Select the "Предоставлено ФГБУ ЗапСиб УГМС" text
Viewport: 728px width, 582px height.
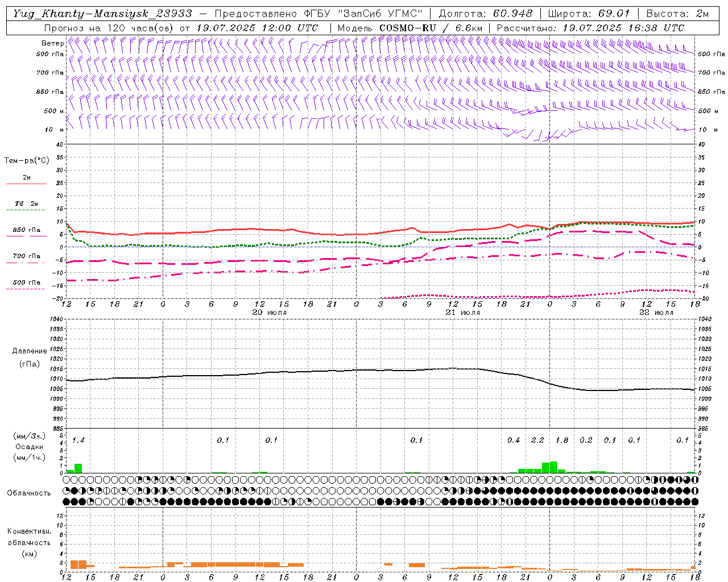click(x=318, y=14)
